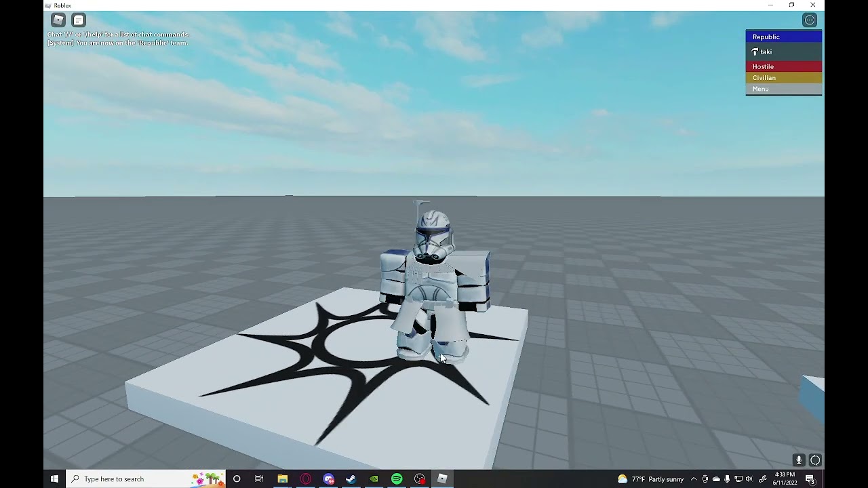This screenshot has width=868, height=488.
Task: Restore down the Roblox window
Action: click(x=791, y=5)
